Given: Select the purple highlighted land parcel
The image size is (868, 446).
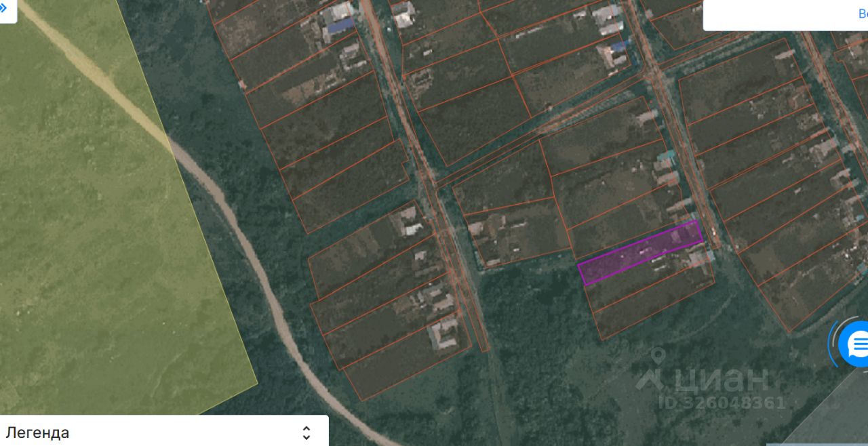Looking at the screenshot, I should coord(640,252).
